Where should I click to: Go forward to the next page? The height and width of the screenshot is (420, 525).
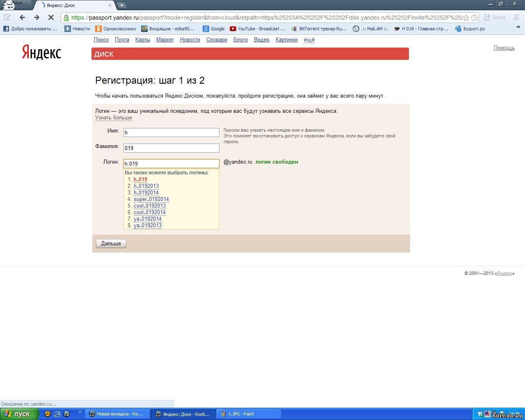[x=37, y=17]
